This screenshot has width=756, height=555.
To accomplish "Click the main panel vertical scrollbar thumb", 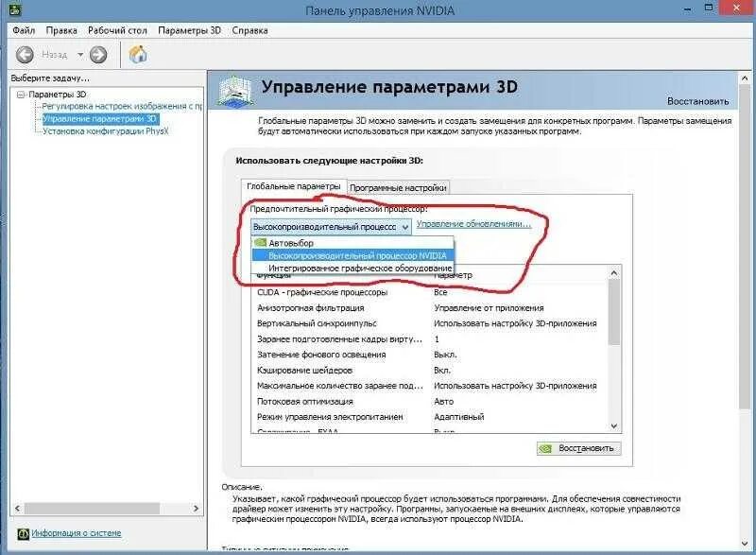I will (745, 248).
